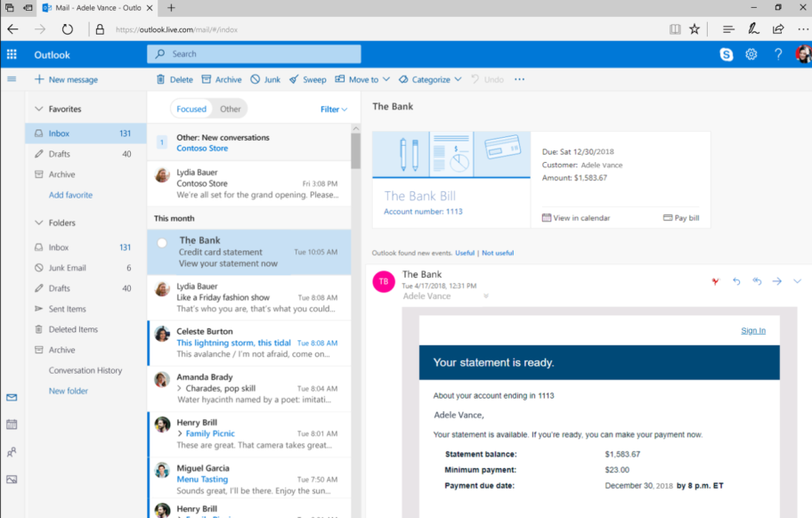Image resolution: width=812 pixels, height=518 pixels.
Task: Open People module in left rail
Action: pos(12,452)
